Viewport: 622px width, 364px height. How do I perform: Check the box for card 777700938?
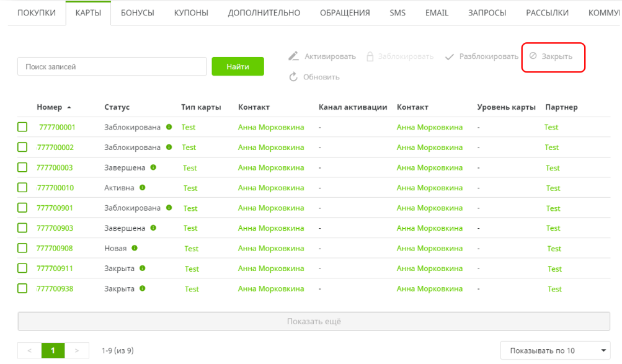coord(22,288)
